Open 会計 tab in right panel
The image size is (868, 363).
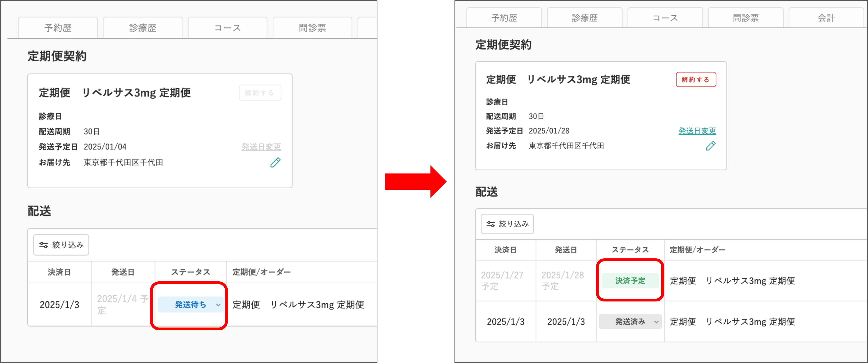tap(826, 18)
